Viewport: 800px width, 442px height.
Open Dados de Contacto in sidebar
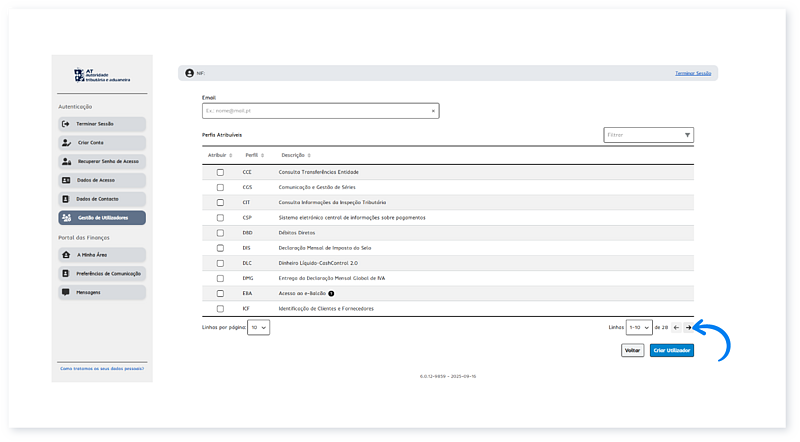[x=102, y=199]
